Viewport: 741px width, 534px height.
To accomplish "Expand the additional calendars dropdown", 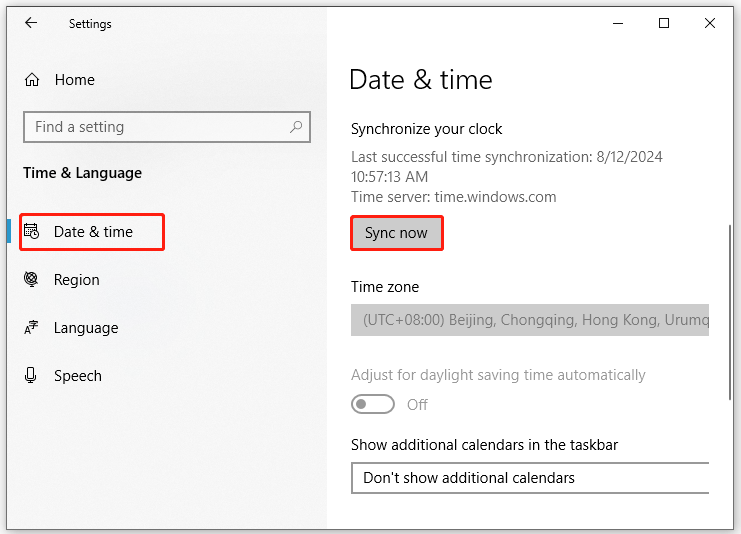I will coord(530,478).
